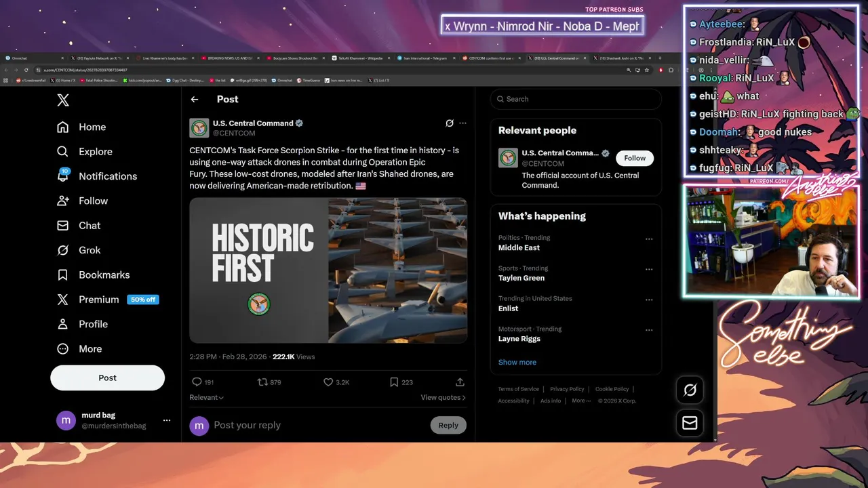Open more options for the Layne Riggs trend
Image resolution: width=868 pixels, height=488 pixels.
point(649,330)
